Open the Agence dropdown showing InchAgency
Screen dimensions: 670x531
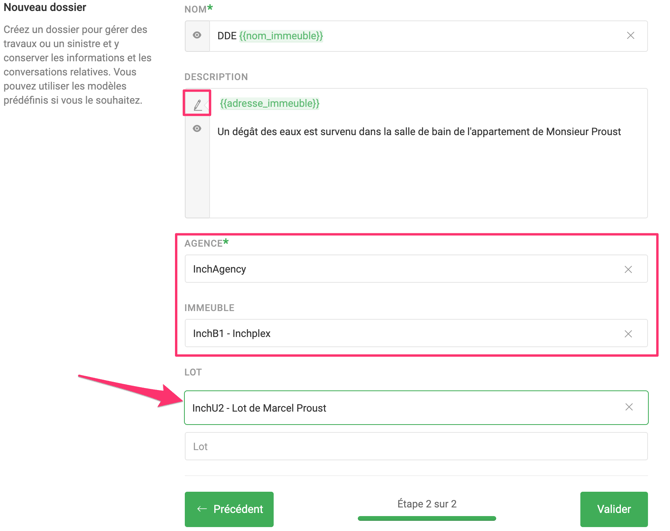tap(400, 269)
